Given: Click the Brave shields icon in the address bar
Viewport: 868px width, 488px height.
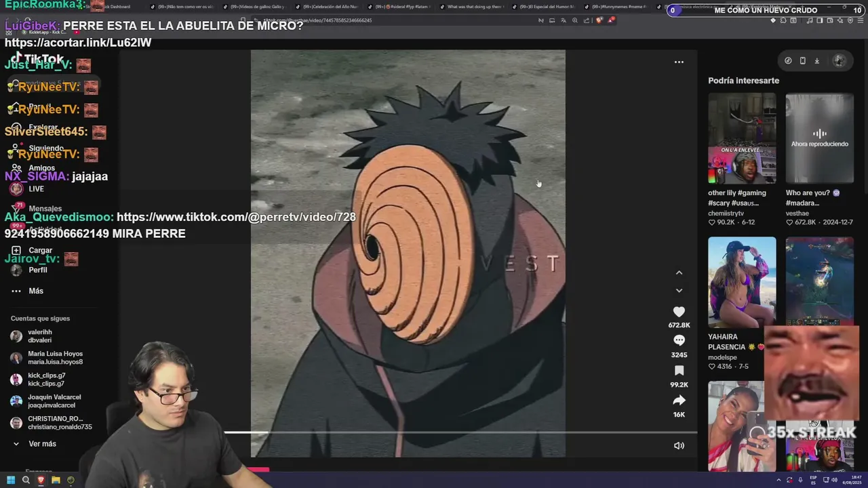Looking at the screenshot, I should [x=601, y=20].
